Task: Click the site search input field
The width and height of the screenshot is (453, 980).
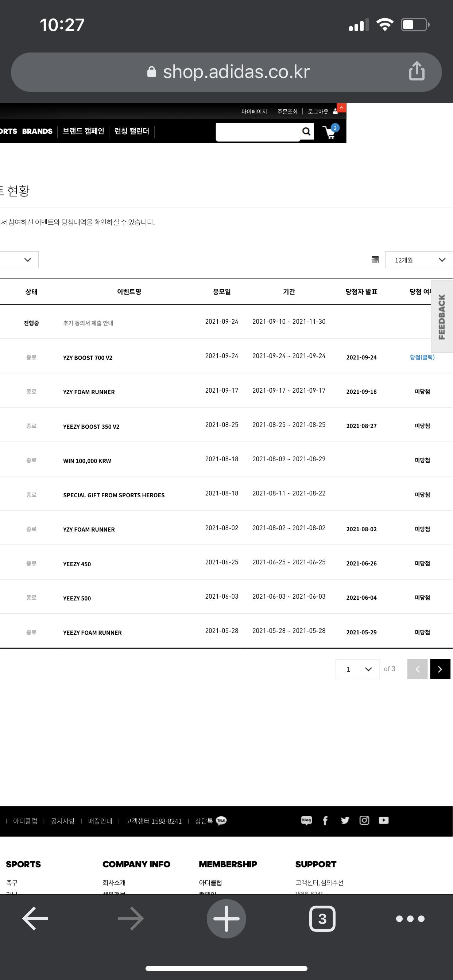Action: (x=258, y=132)
